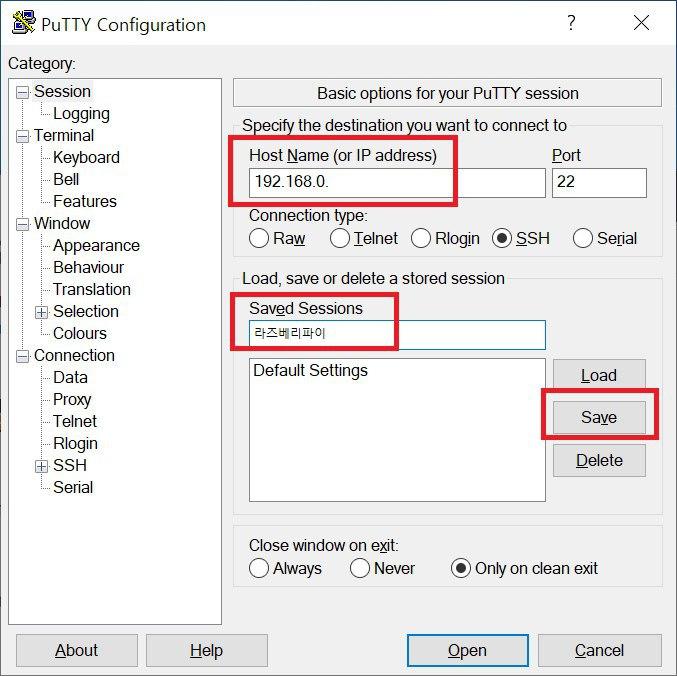Open the Serial category in the tree
This screenshot has width=677, height=676.
[x=73, y=488]
